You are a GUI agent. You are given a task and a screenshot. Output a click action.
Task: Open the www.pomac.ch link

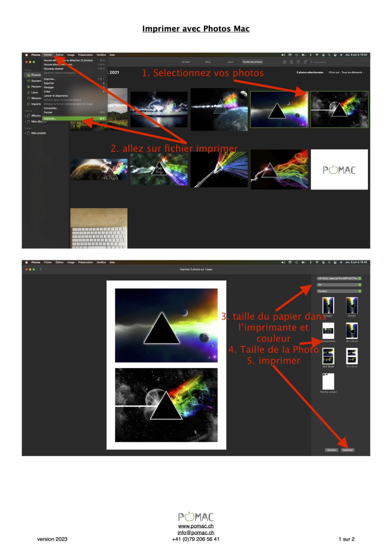(x=196, y=526)
